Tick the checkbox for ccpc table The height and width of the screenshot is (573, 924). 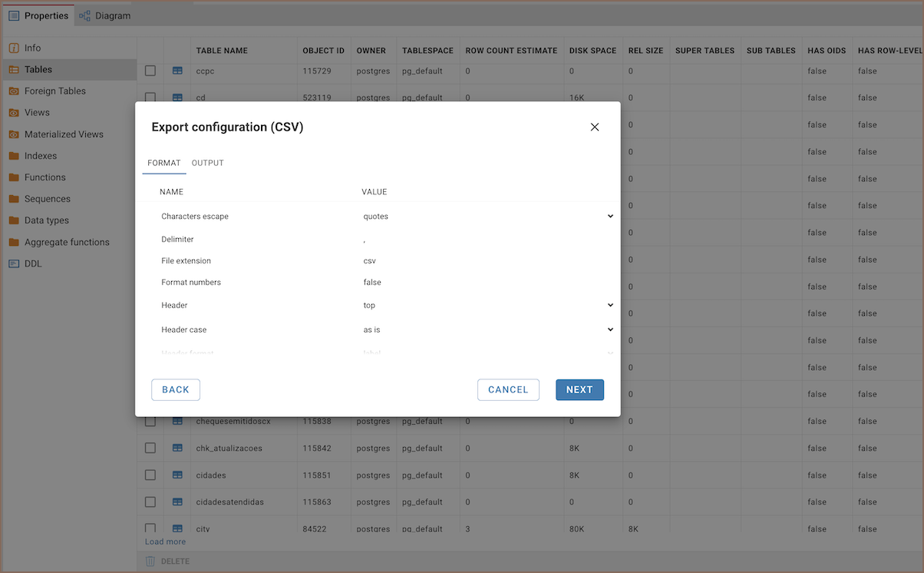[x=150, y=71]
